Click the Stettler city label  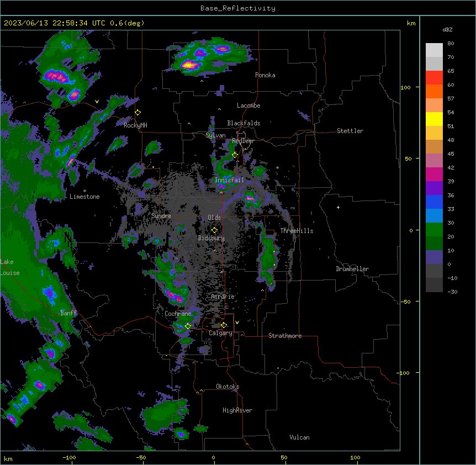[350, 131]
